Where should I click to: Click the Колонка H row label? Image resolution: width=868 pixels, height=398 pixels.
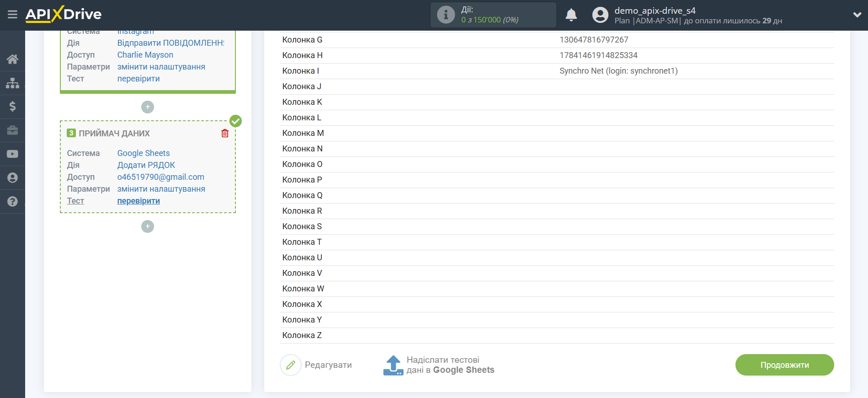pos(303,55)
